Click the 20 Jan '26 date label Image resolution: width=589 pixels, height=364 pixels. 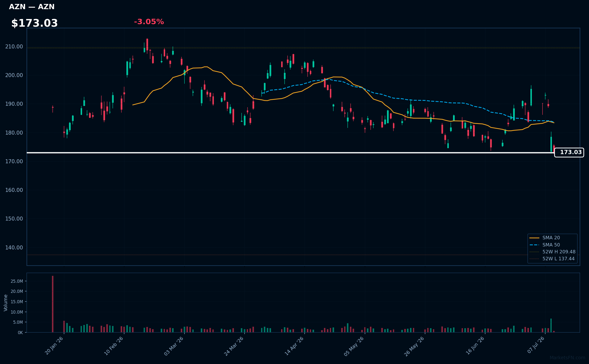click(54, 346)
